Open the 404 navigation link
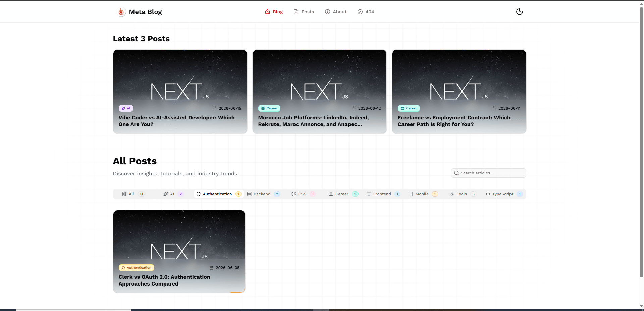 pos(366,12)
